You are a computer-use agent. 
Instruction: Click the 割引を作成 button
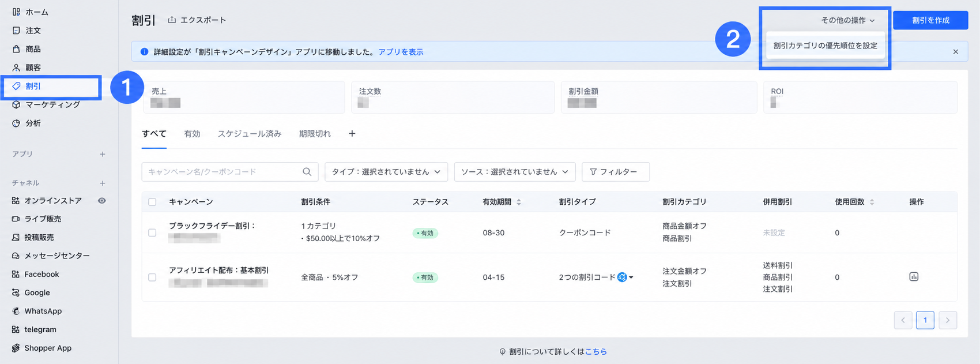930,20
